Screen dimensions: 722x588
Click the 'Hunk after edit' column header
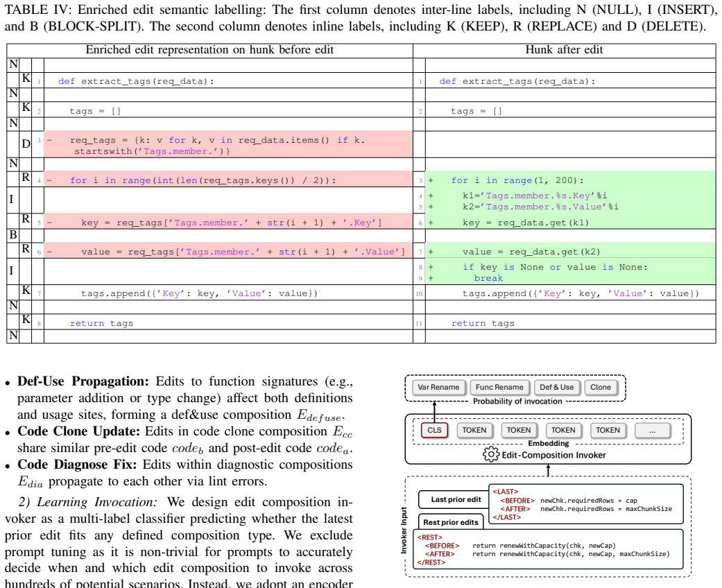(564, 50)
